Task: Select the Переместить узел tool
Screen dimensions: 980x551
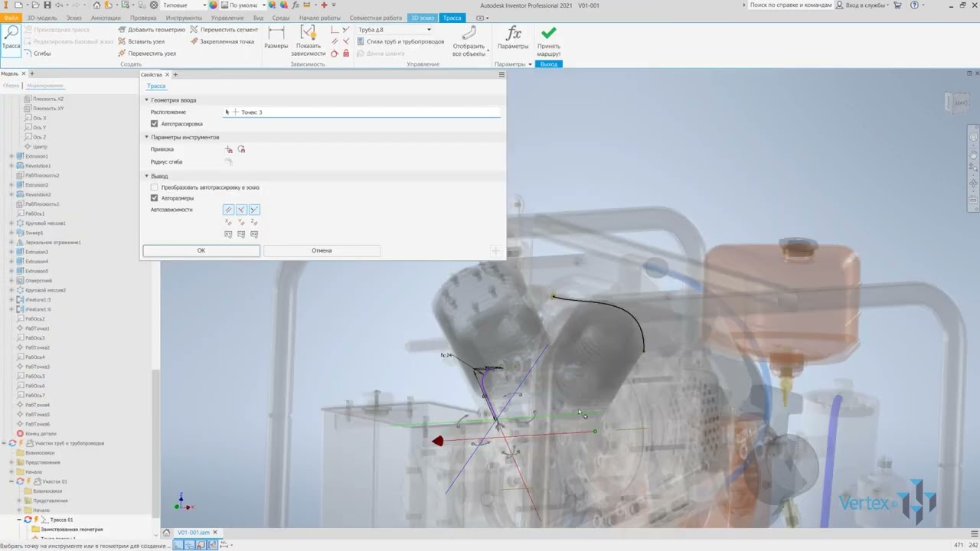Action: [147, 54]
